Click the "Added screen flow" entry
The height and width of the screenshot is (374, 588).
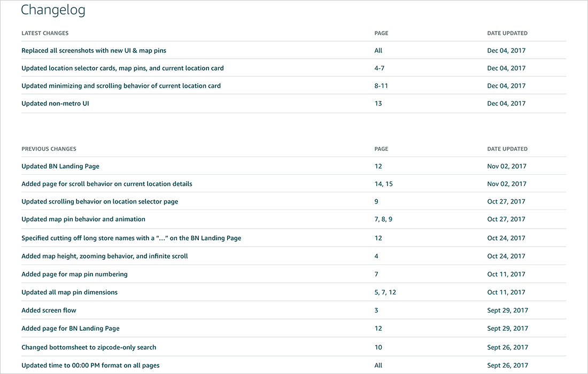tap(49, 310)
